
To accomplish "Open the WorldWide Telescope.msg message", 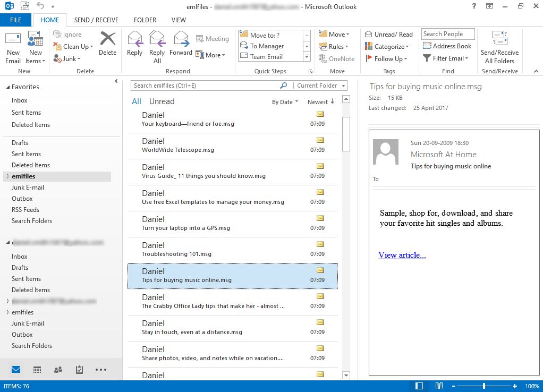I will (x=233, y=146).
